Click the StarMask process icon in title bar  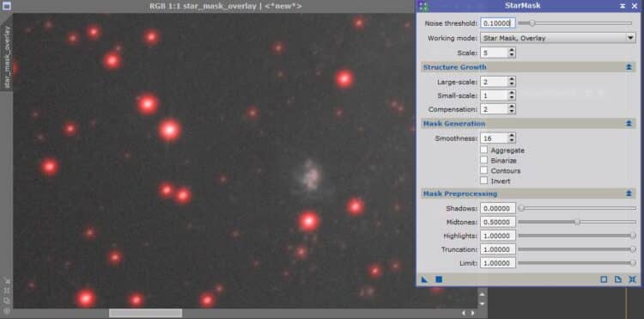423,6
